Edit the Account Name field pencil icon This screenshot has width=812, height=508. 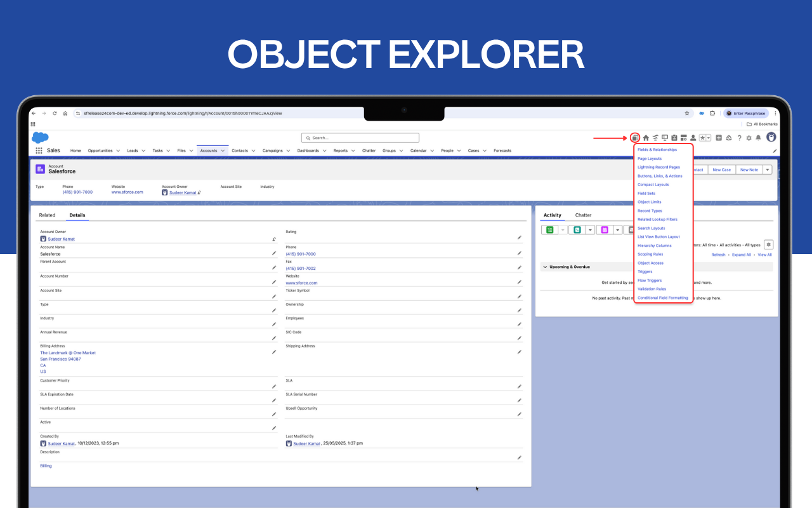274,253
